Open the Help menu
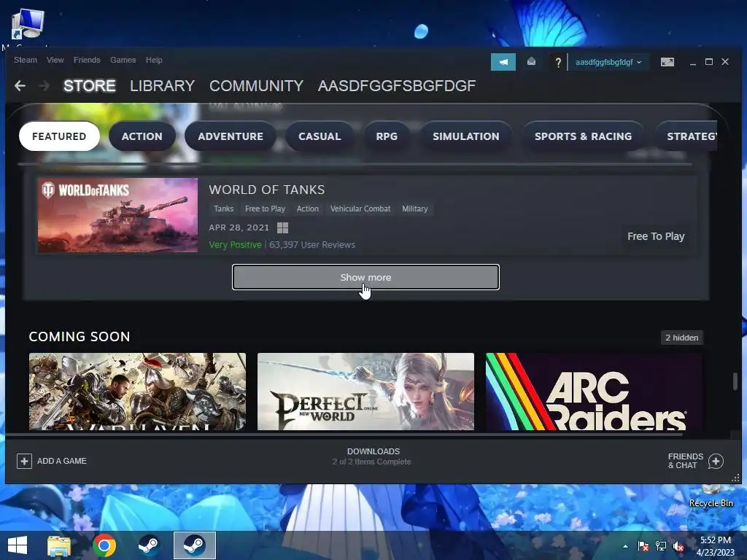 pos(154,60)
